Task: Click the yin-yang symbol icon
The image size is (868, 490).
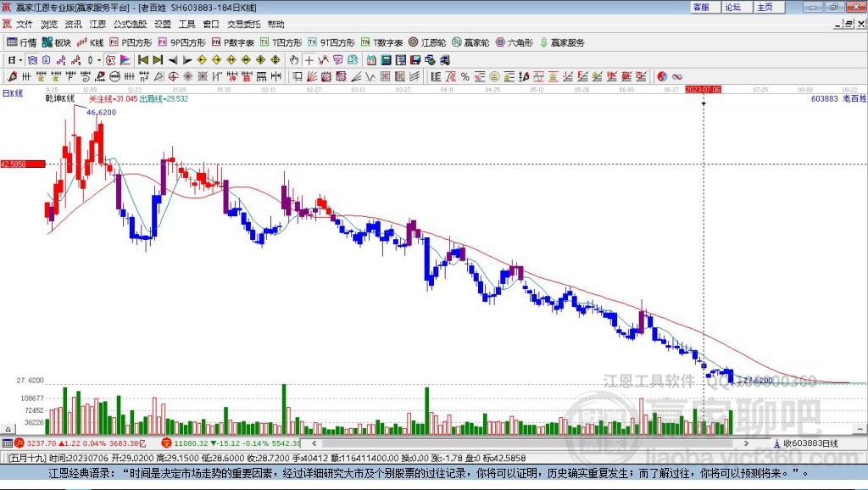Action: click(x=662, y=76)
